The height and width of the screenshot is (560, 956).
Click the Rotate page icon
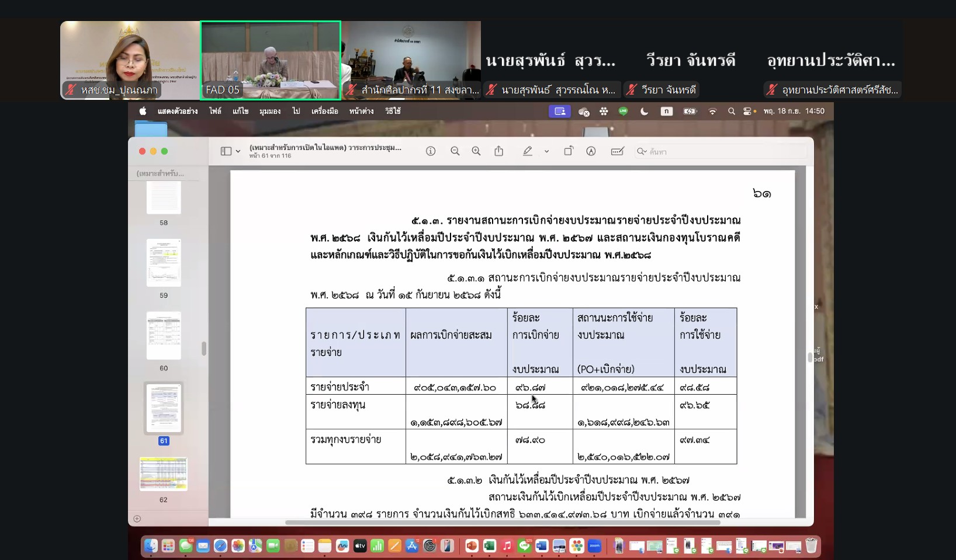tap(568, 151)
